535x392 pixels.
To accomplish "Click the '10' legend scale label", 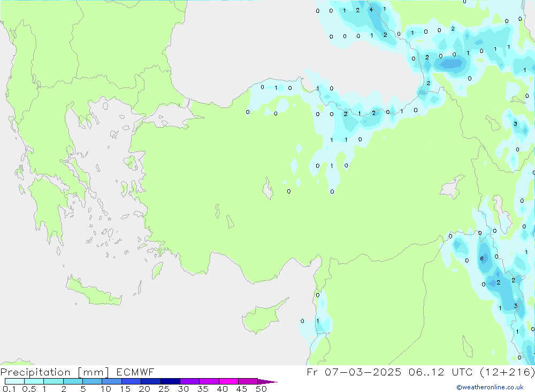I will (106, 389).
